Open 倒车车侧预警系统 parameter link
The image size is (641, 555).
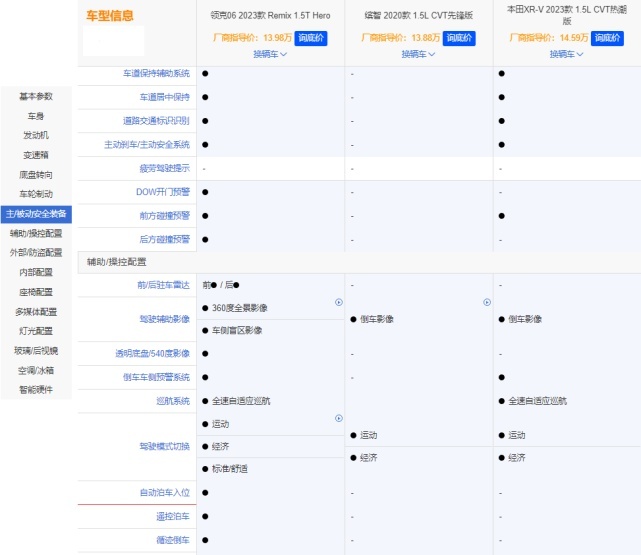157,377
